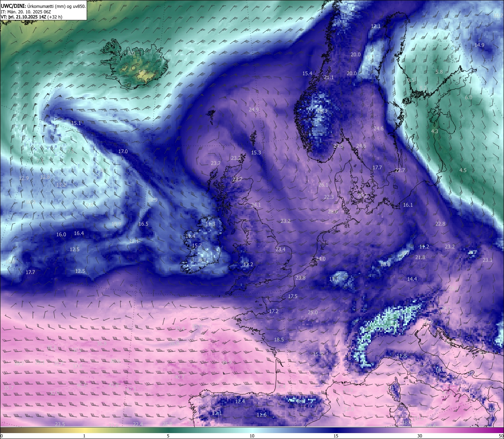The image size is (504, 439).
Task: Click the 21.1 value label
Action: click(x=329, y=78)
